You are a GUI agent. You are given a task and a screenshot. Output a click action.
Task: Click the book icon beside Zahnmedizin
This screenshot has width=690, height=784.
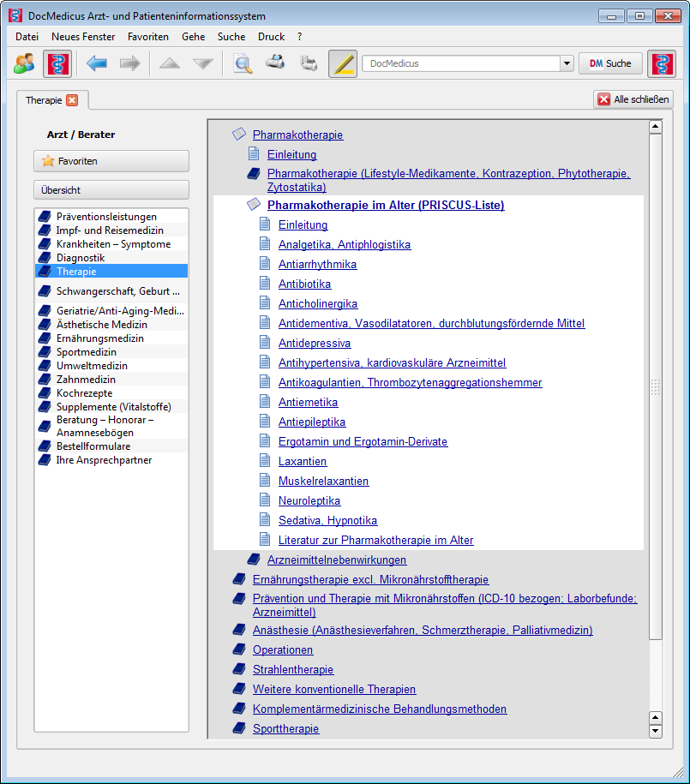point(45,379)
